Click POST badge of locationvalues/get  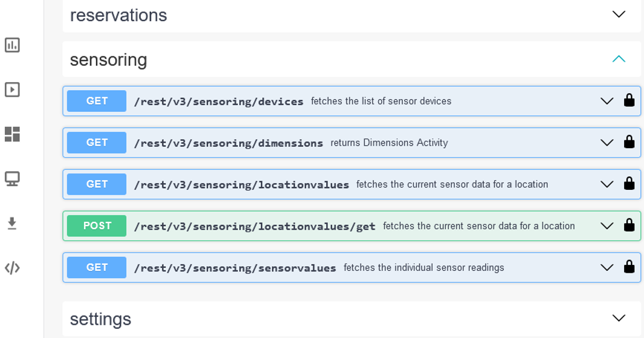click(x=97, y=226)
